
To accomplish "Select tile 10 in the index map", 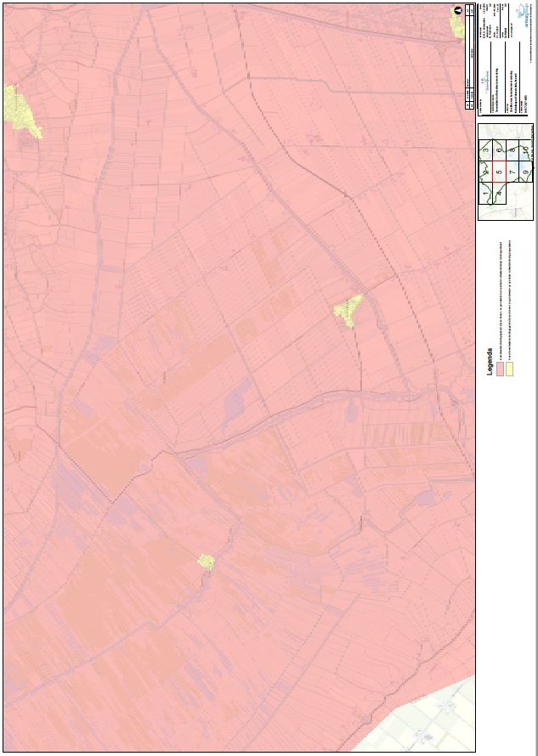I will coord(527,150).
